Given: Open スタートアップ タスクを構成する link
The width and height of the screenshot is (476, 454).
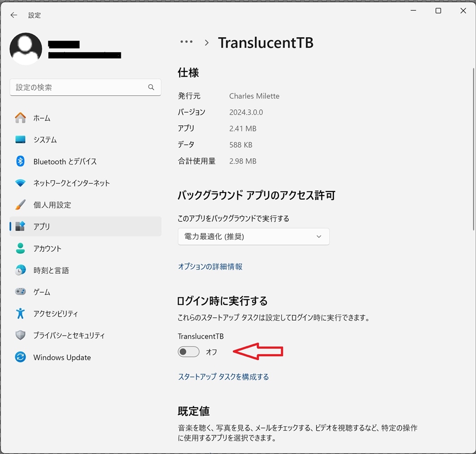Looking at the screenshot, I should pos(224,376).
